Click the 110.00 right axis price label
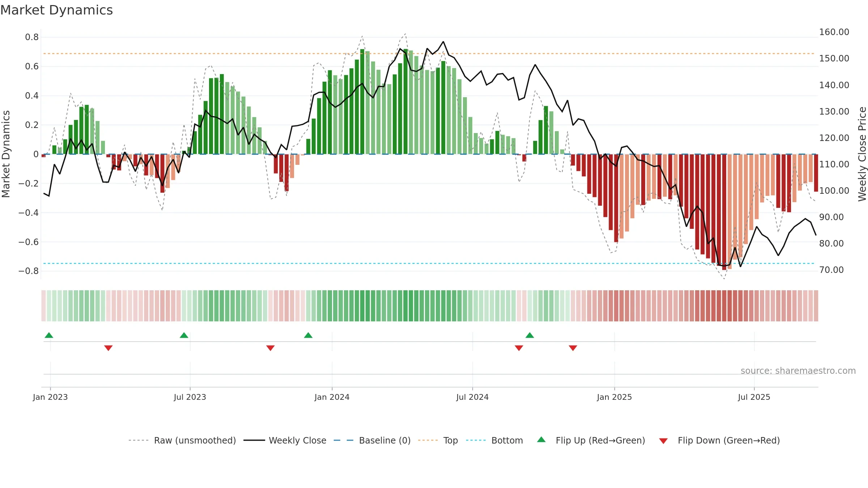The height and width of the screenshot is (488, 868). (x=834, y=164)
